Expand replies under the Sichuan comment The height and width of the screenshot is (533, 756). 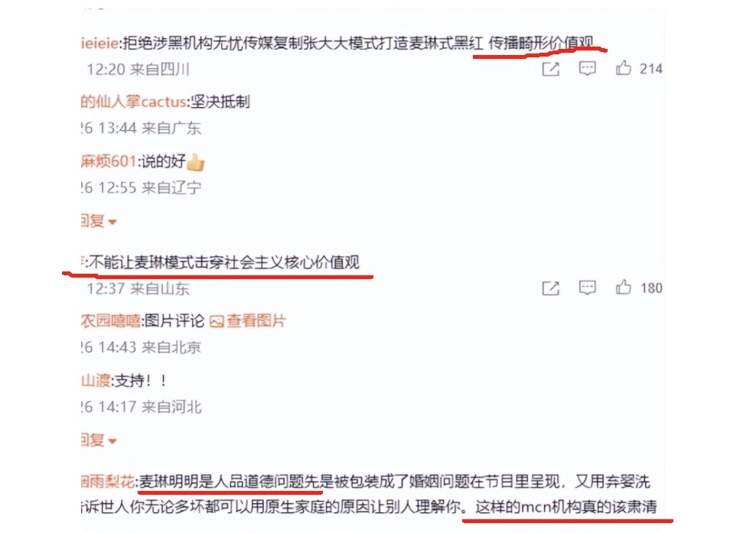99,221
